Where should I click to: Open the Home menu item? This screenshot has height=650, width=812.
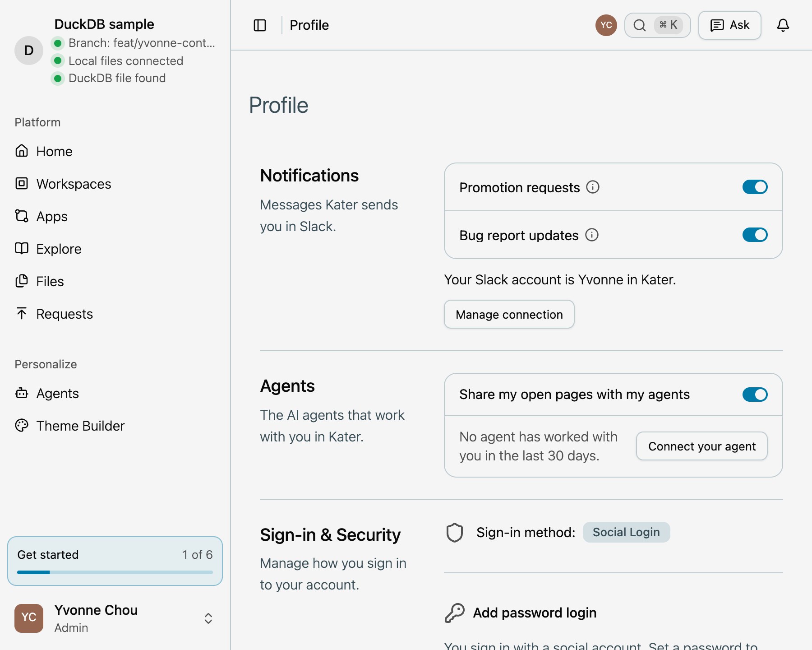coord(115,151)
